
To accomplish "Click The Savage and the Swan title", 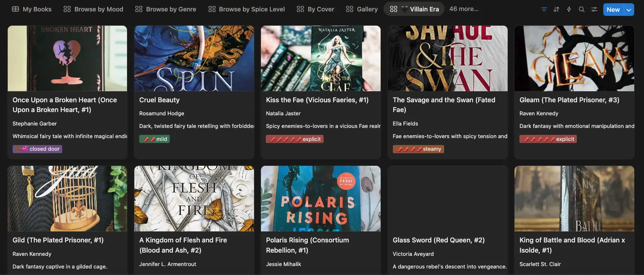I will click(x=444, y=105).
